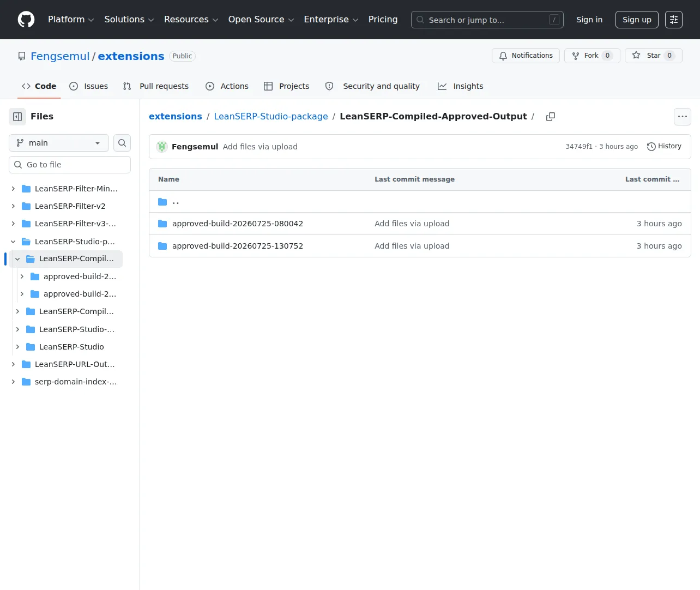Screen dimensions: 700x590
Task: Click the star icon on Star button
Action: [636, 56]
